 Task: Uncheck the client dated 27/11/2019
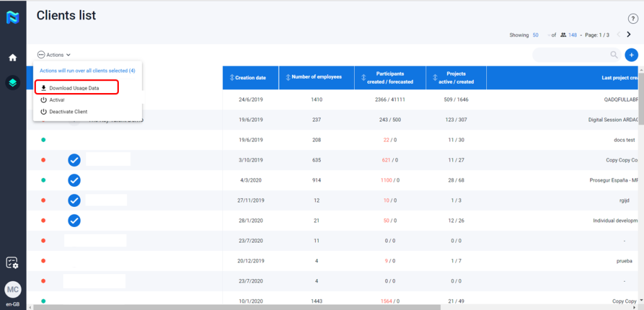pyautogui.click(x=74, y=201)
